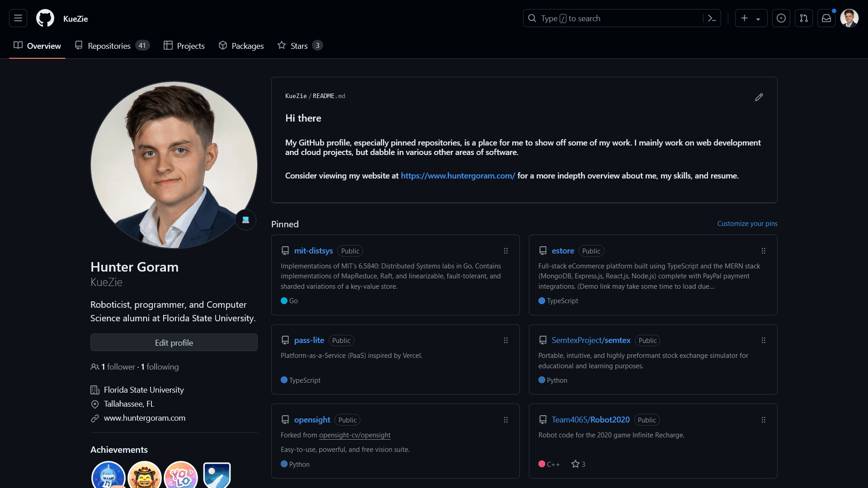This screenshot has width=868, height=488.
Task: Grab the mit-distsys pin reorder handle
Action: tap(506, 251)
